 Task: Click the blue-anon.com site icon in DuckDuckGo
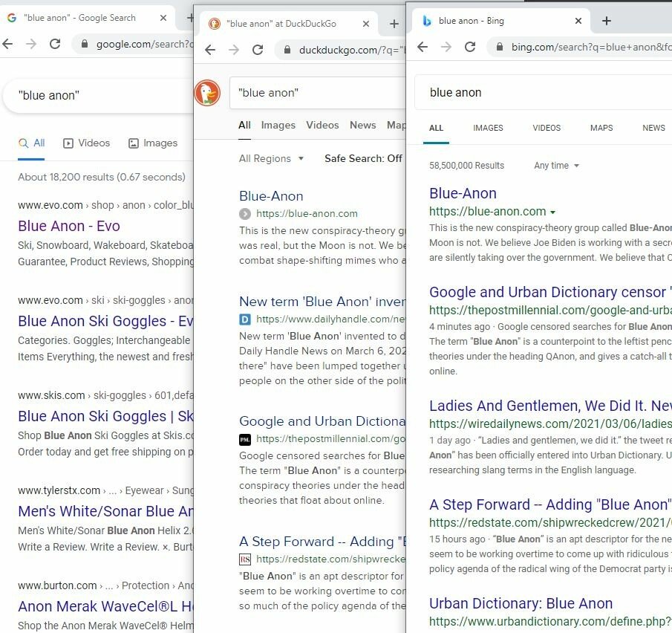[245, 213]
